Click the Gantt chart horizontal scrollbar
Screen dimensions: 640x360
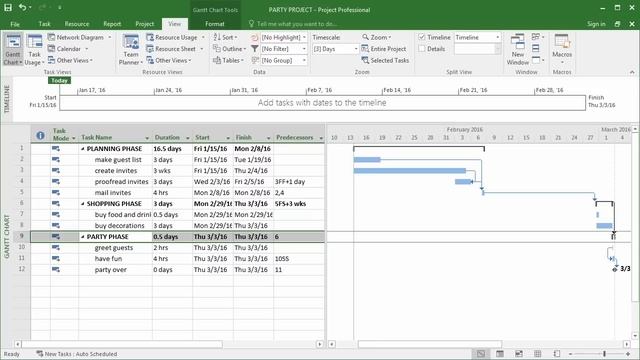(429, 344)
